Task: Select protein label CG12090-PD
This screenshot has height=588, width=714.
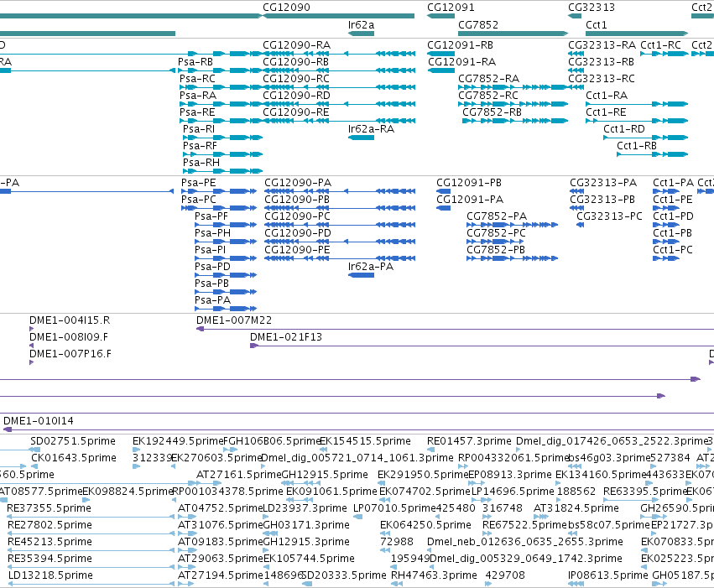Action: tap(298, 233)
